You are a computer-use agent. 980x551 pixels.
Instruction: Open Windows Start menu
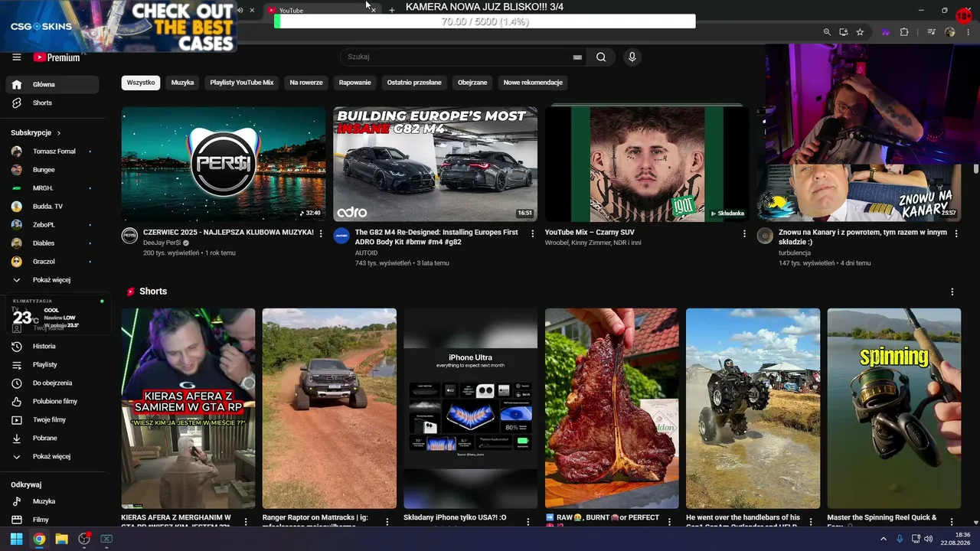(x=16, y=539)
